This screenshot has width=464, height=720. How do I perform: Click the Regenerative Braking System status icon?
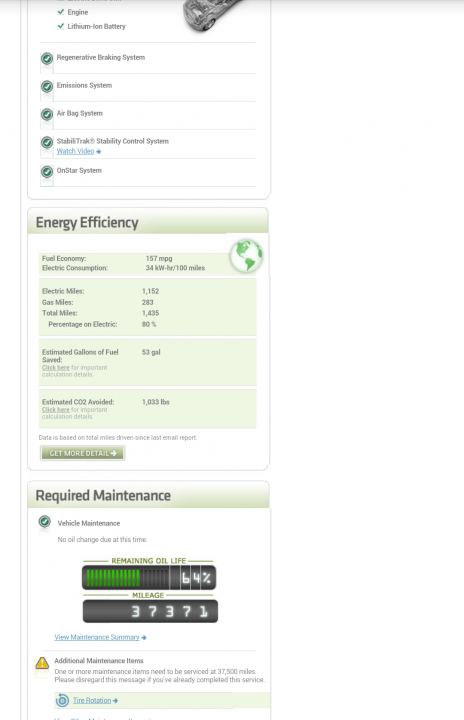point(46,59)
